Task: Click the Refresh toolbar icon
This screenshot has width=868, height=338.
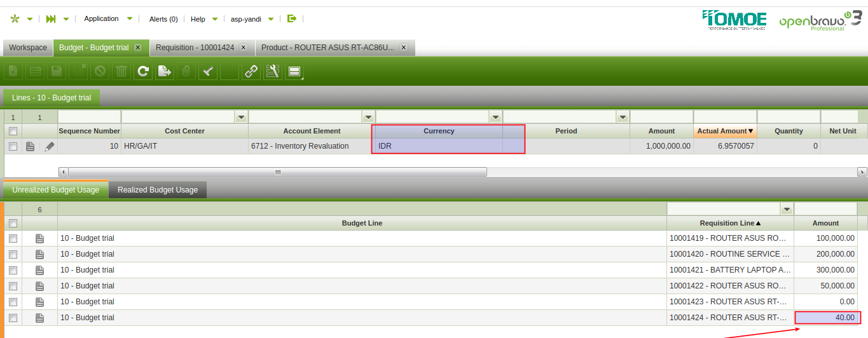Action: tap(143, 71)
